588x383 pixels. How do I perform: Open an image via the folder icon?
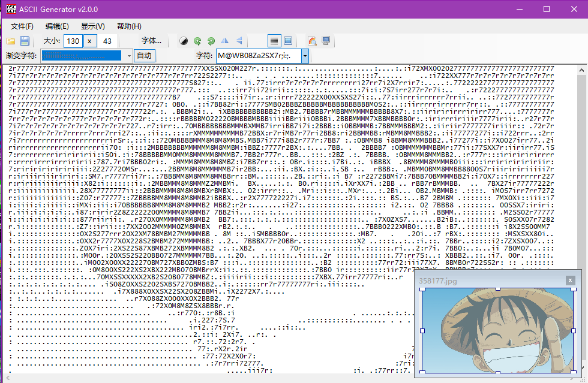[11, 41]
